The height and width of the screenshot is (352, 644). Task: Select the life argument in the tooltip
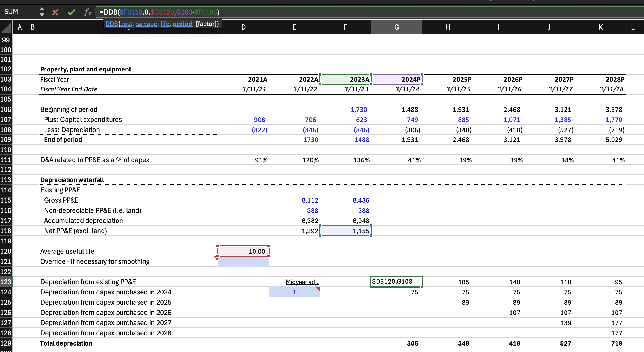click(165, 24)
